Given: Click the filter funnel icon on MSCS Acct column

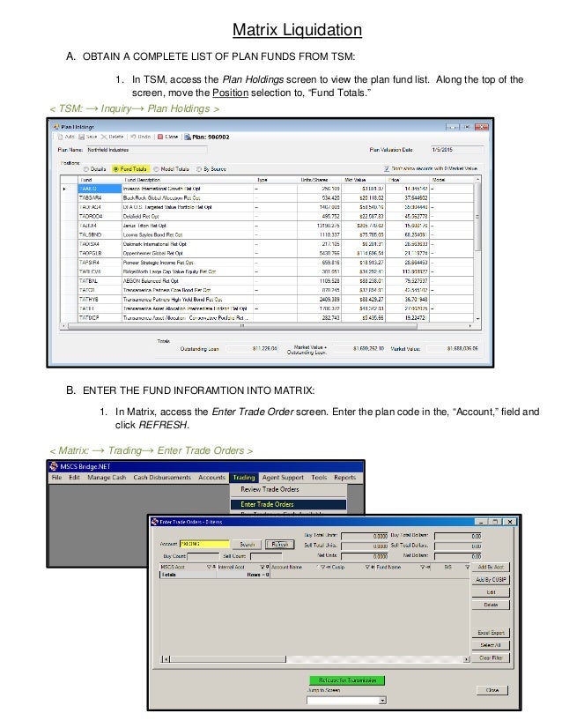Looking at the screenshot, I should click(x=210, y=568).
